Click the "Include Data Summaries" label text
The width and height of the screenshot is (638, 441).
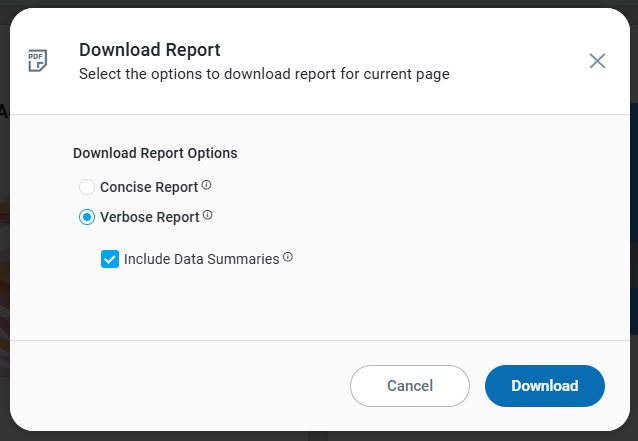pos(201,259)
